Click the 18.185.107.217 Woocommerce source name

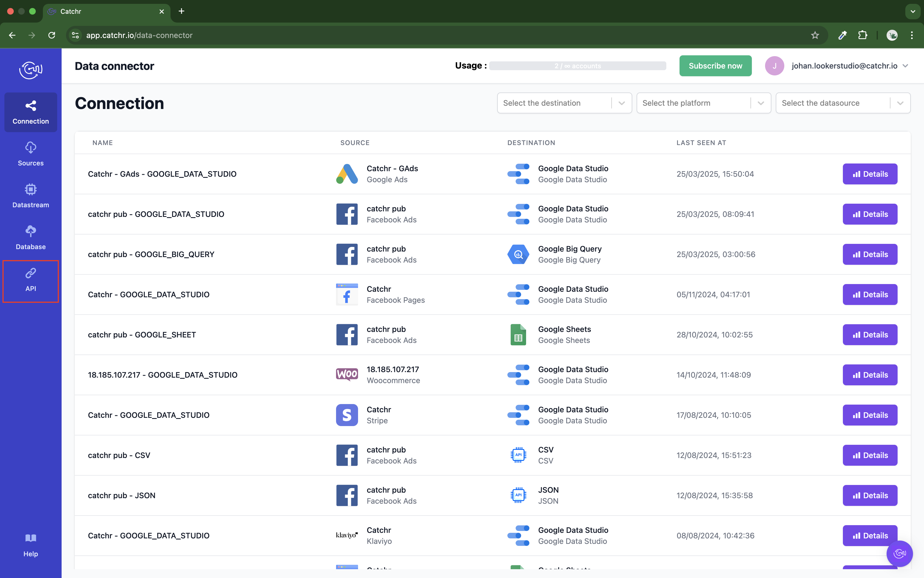coord(392,369)
